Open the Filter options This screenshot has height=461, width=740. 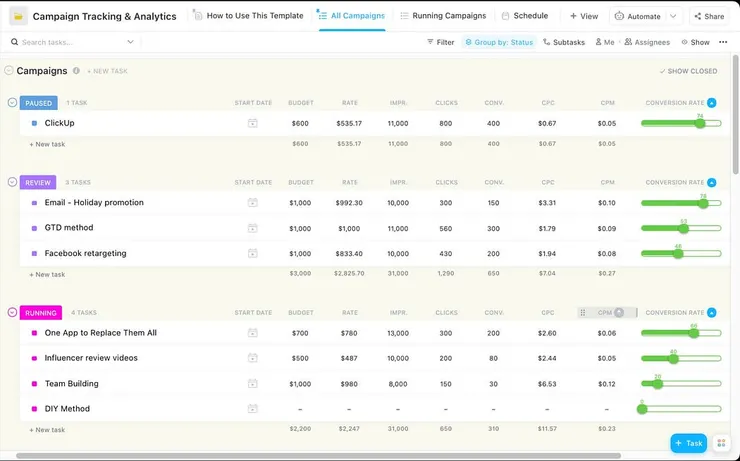(440, 42)
